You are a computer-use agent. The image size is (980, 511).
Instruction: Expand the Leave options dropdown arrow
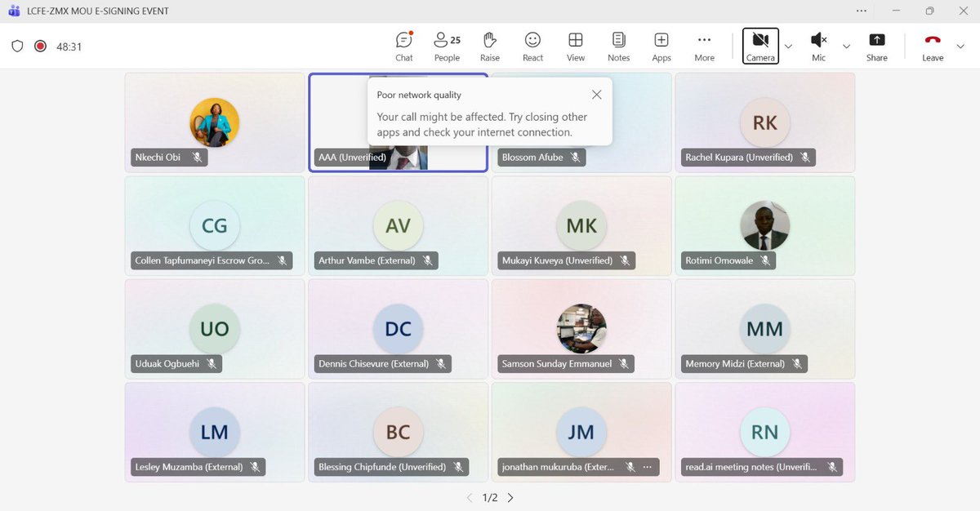(x=960, y=47)
